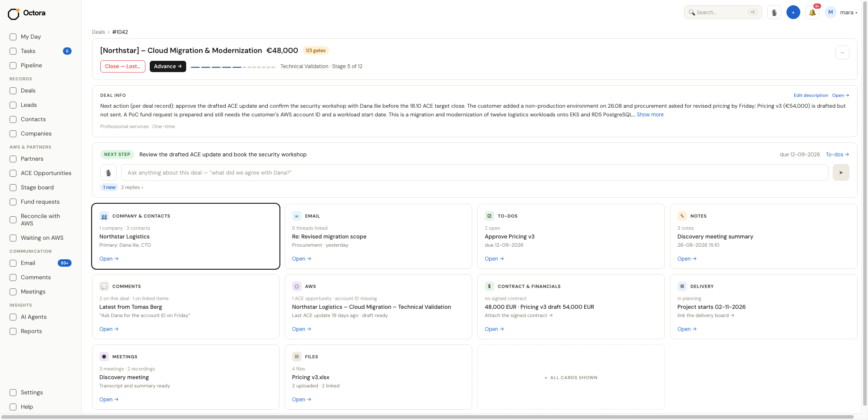The width and height of the screenshot is (868, 420).
Task: Click the Help sidebar icon
Action: tap(13, 407)
